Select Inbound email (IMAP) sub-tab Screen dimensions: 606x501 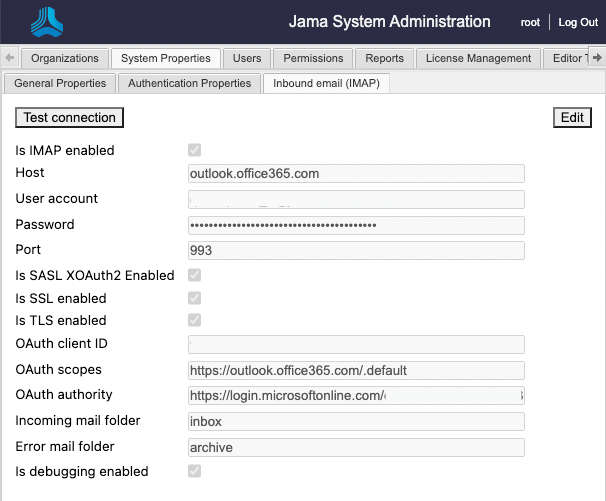[x=326, y=84]
